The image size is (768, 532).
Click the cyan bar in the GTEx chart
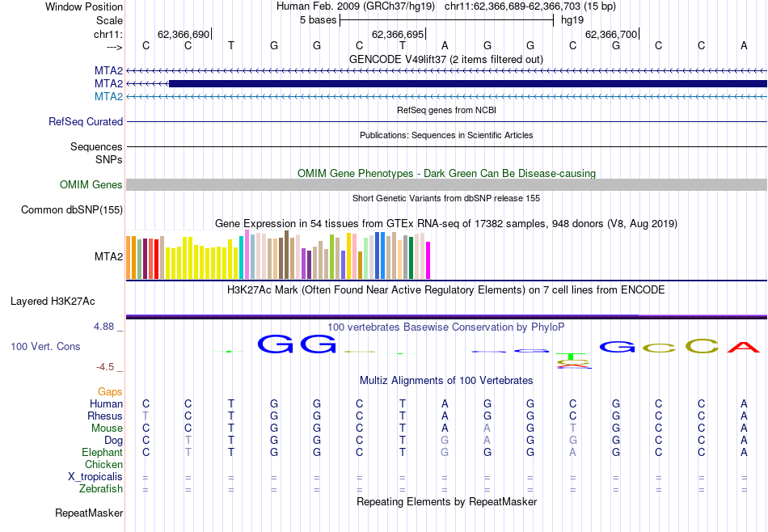pos(241,258)
